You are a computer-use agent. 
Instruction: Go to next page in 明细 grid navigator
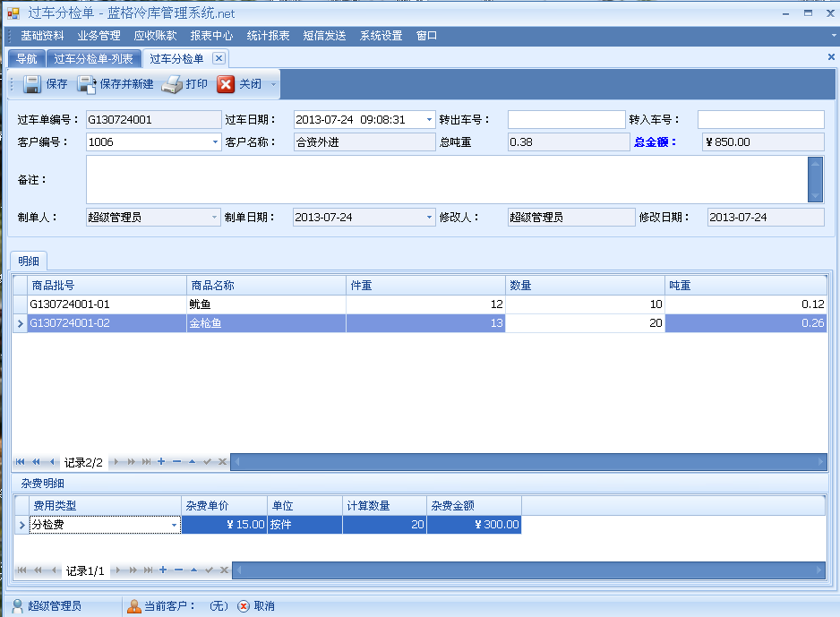coord(131,462)
